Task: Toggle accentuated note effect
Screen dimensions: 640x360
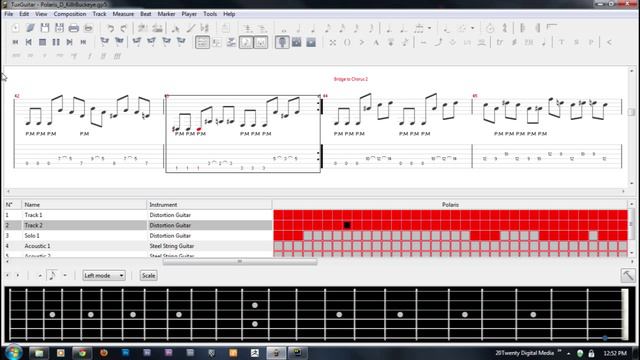Action: 362,42
